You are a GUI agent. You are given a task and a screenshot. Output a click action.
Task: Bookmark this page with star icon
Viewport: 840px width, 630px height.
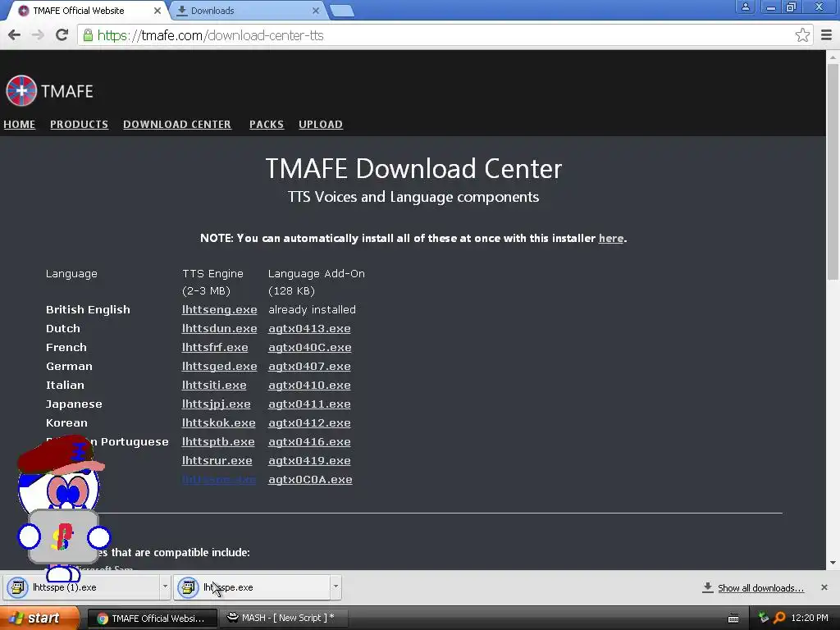coord(802,35)
